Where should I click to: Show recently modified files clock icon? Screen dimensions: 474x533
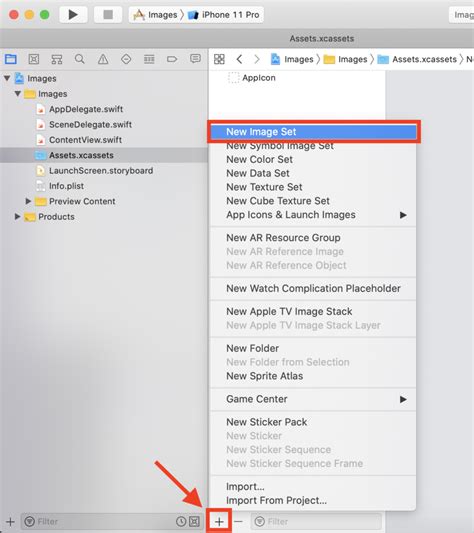click(181, 521)
